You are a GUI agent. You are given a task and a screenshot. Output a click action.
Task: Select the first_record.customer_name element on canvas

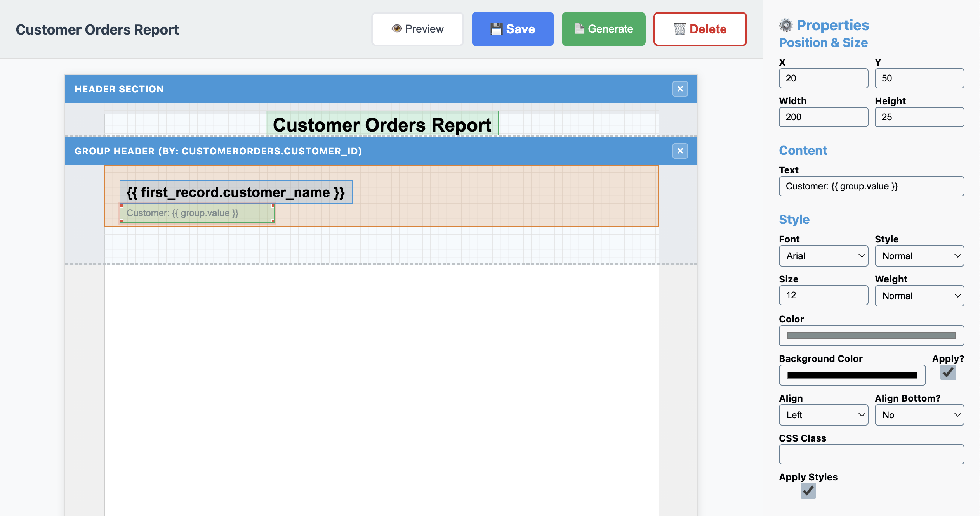click(235, 192)
